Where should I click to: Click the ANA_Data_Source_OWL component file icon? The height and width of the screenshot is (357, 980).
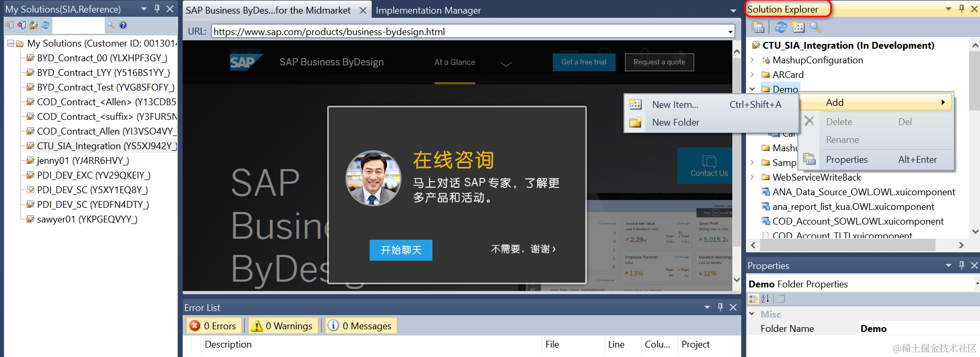(x=766, y=192)
